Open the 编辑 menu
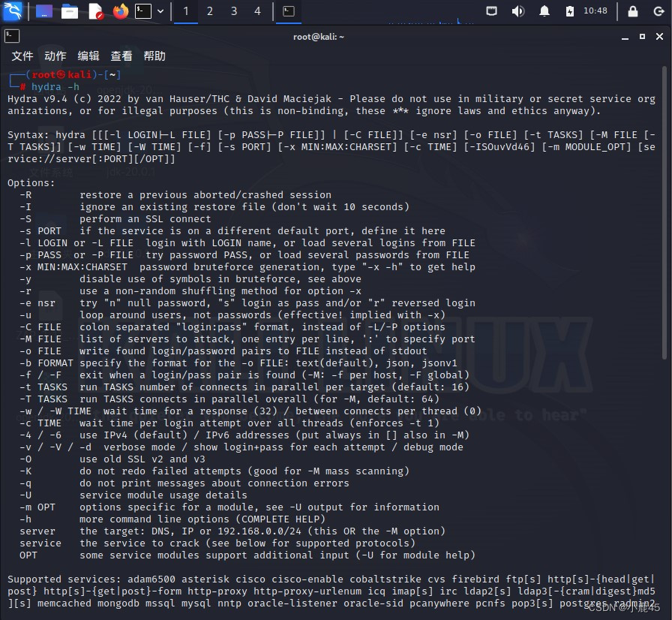This screenshot has height=620, width=672. click(x=88, y=56)
